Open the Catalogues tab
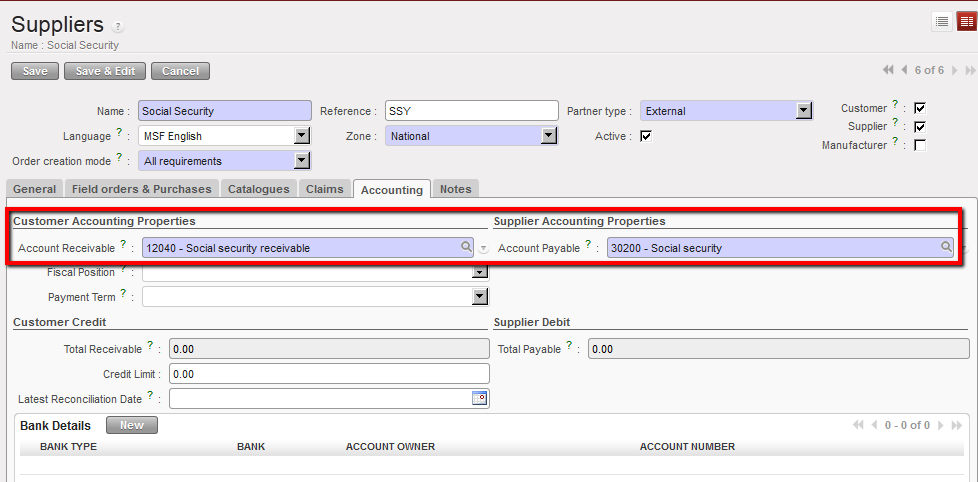This screenshot has height=482, width=978. click(258, 189)
